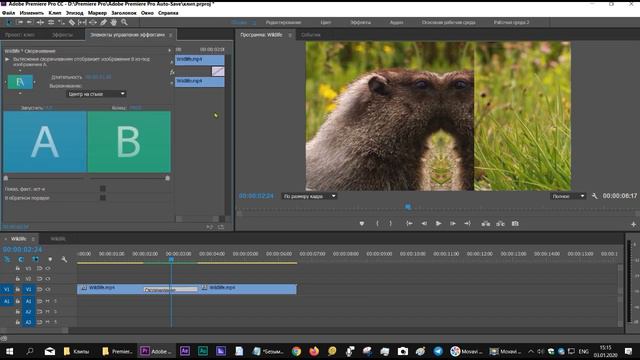This screenshot has height=360, width=640.
Task: Enable reverse order checkbox
Action: (103, 198)
